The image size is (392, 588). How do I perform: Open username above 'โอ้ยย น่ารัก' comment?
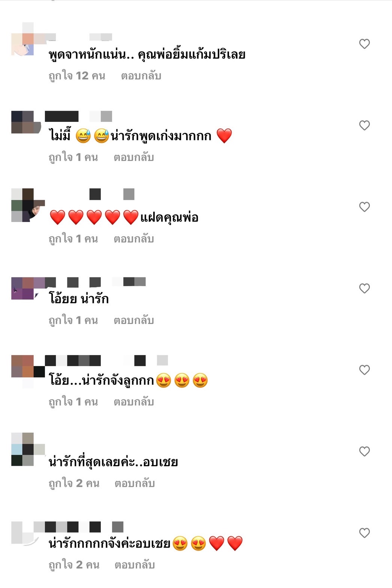coord(95,282)
